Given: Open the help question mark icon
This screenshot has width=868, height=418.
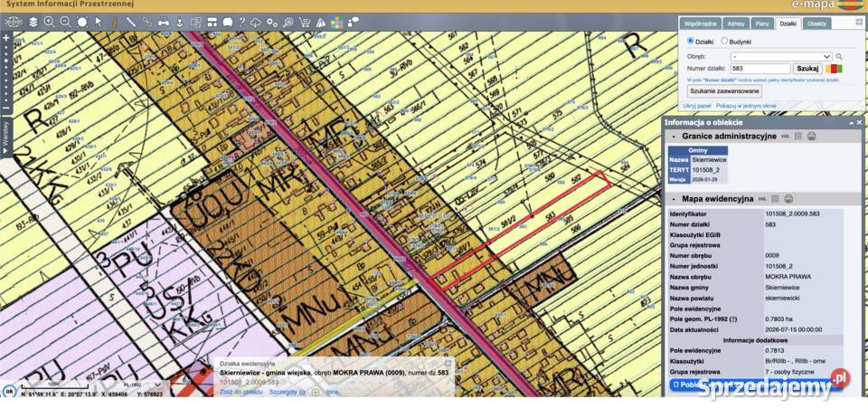Looking at the screenshot, I should 242,22.
